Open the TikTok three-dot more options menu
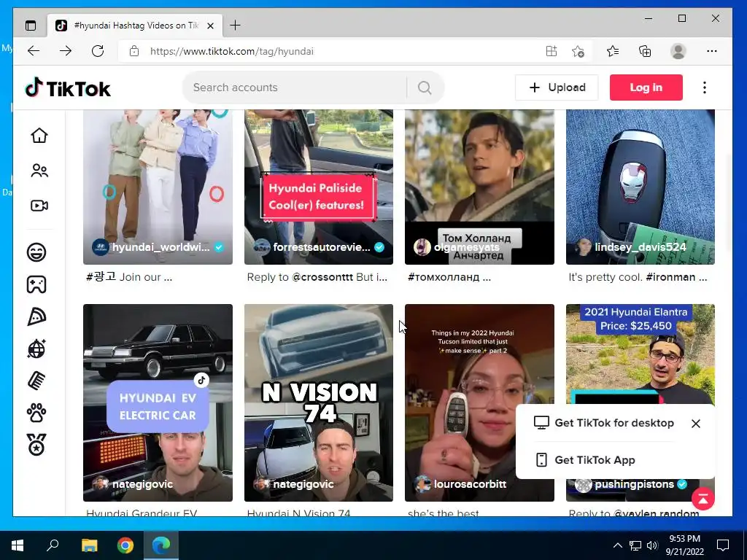This screenshot has height=560, width=747. click(x=705, y=87)
